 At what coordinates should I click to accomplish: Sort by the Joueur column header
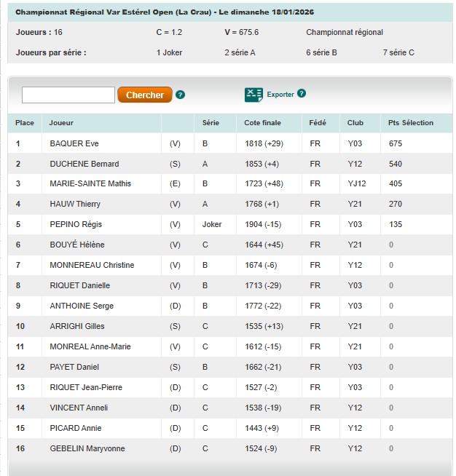(62, 123)
